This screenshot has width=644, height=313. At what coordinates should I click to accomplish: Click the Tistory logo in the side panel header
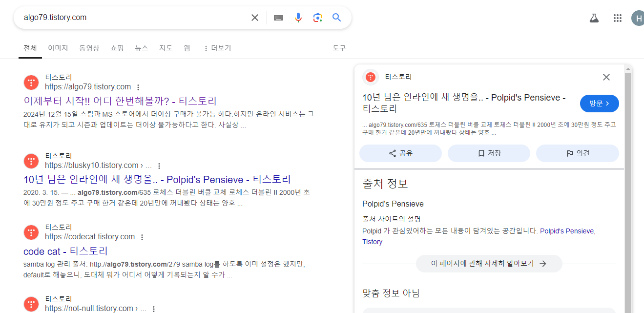tap(371, 77)
